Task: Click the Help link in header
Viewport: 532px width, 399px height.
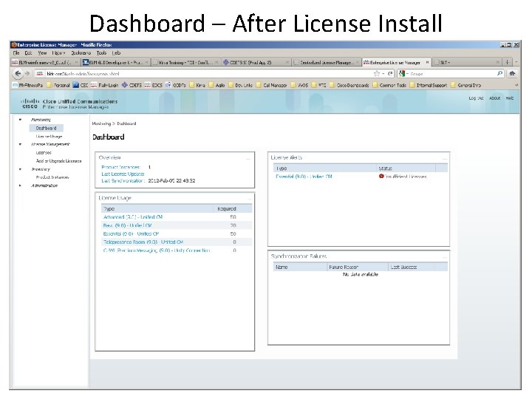Action: [x=510, y=98]
